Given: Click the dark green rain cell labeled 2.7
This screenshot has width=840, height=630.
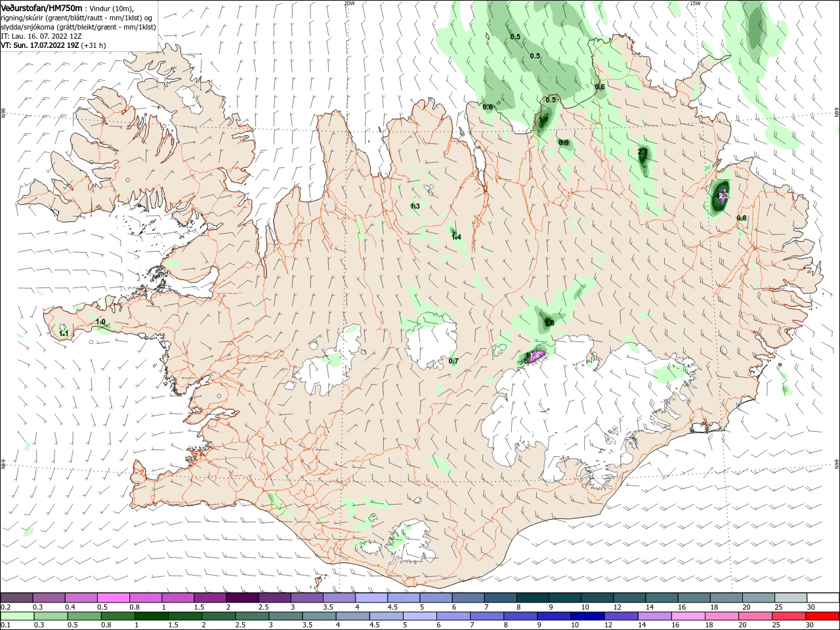Looking at the screenshot, I should click(x=642, y=157).
